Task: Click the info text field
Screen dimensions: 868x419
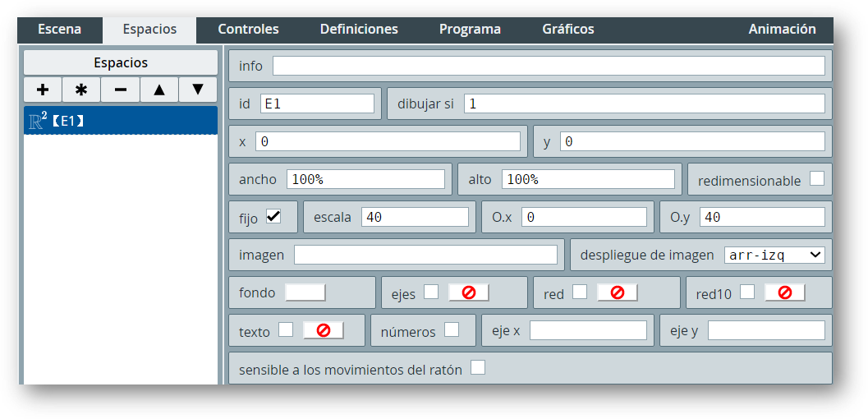Action: pos(549,66)
